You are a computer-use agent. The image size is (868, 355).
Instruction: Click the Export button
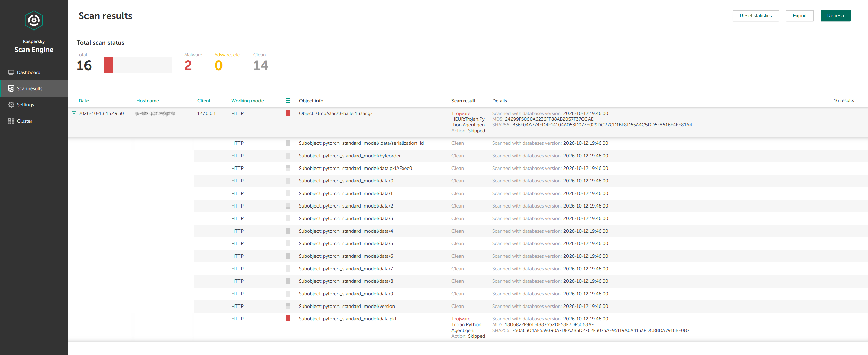799,16
